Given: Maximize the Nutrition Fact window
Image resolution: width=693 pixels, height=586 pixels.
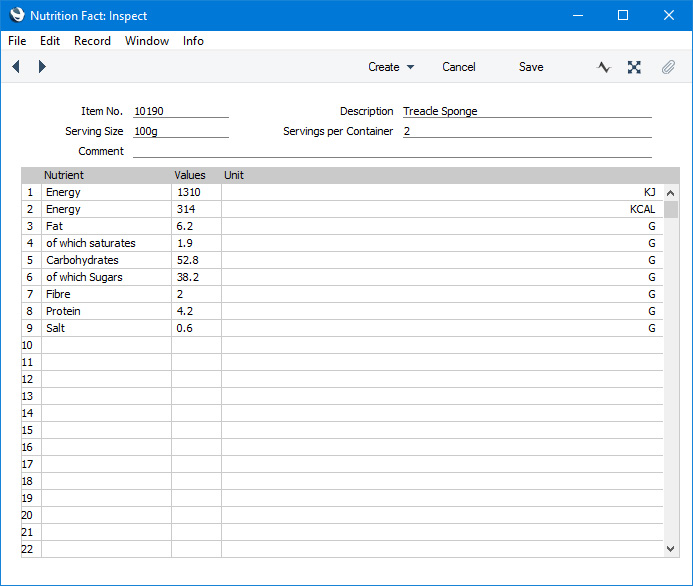Looking at the screenshot, I should (623, 15).
